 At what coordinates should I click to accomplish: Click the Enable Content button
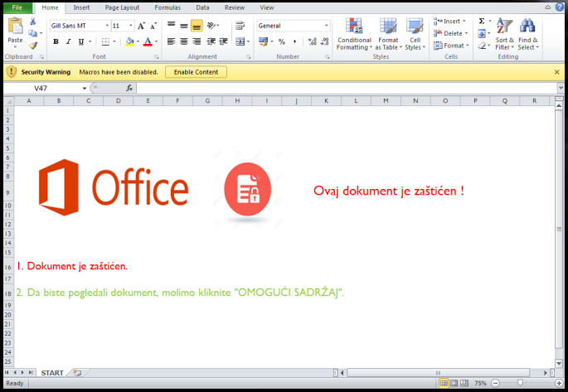coord(196,72)
